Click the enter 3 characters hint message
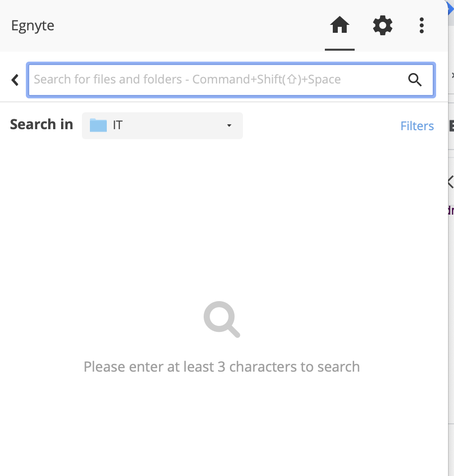The height and width of the screenshot is (476, 454). point(222,367)
